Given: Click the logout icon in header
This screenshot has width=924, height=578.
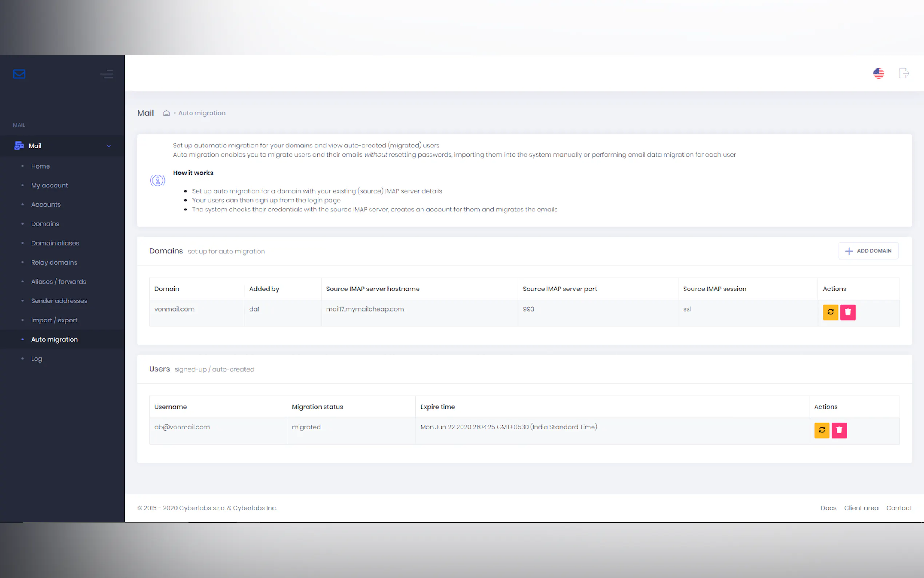Looking at the screenshot, I should coord(904,73).
